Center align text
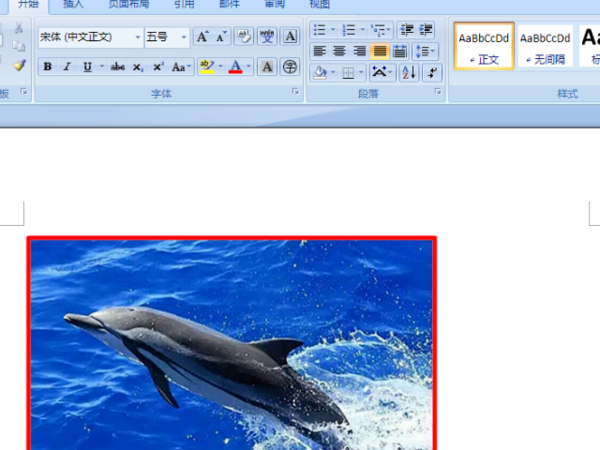The height and width of the screenshot is (450, 600). coord(339,51)
